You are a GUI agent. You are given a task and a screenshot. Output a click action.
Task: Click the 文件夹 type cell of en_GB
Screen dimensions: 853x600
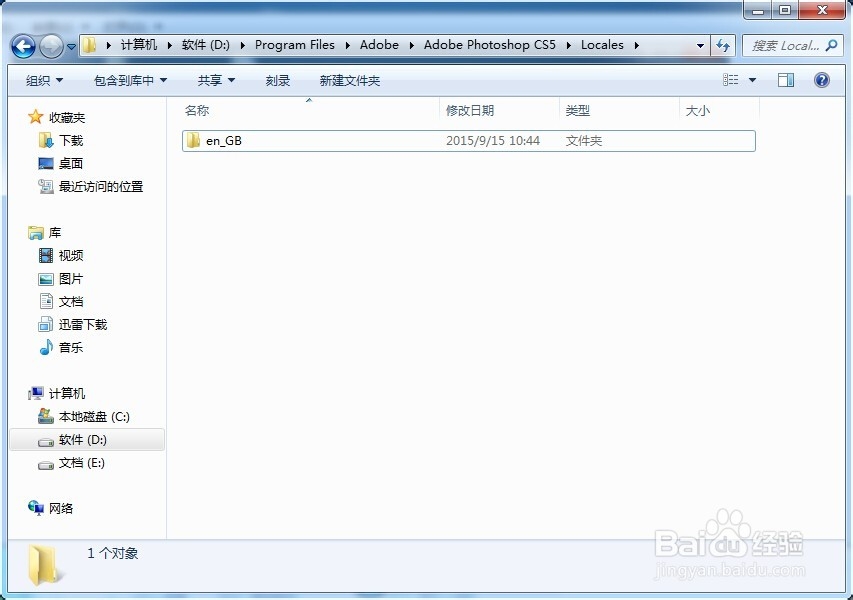tap(584, 141)
